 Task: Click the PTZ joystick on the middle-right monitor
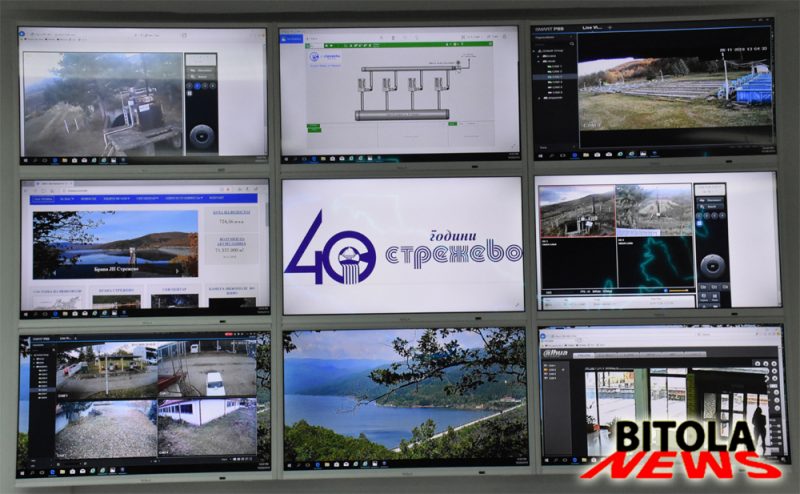point(711,265)
